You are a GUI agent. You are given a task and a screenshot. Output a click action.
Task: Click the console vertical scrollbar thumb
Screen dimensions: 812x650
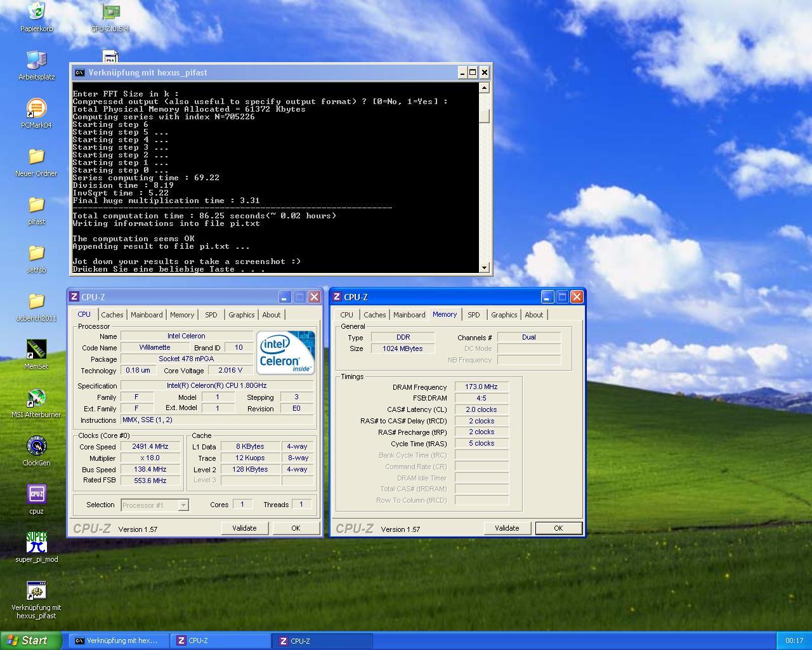coord(485,116)
